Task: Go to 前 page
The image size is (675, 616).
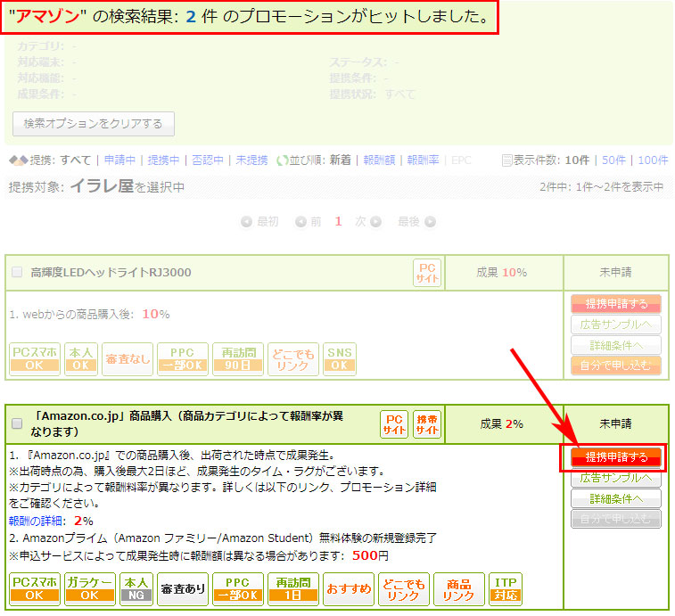Action: (x=309, y=222)
